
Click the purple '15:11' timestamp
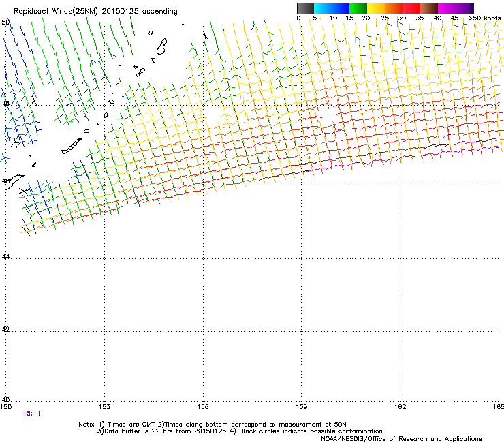point(31,414)
